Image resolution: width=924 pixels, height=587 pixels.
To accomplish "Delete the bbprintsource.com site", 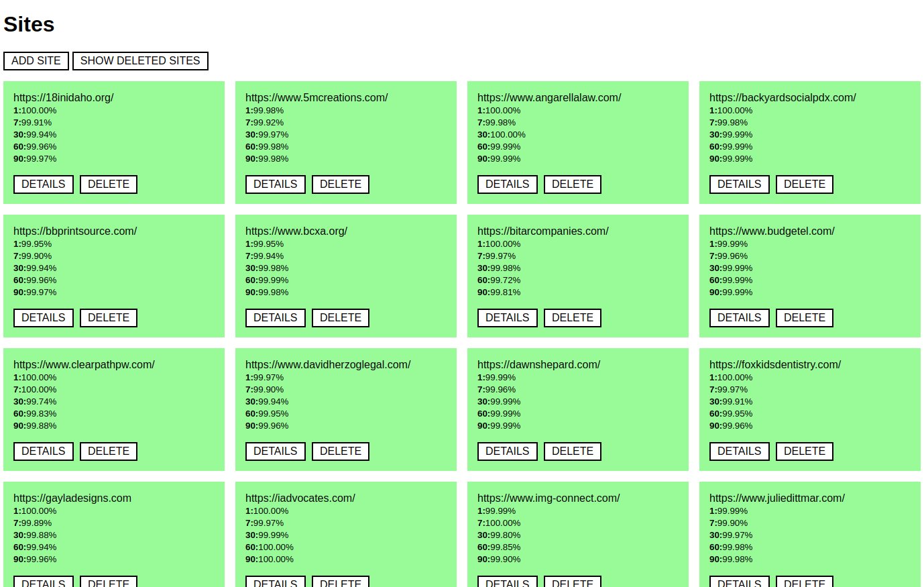I will coord(109,318).
